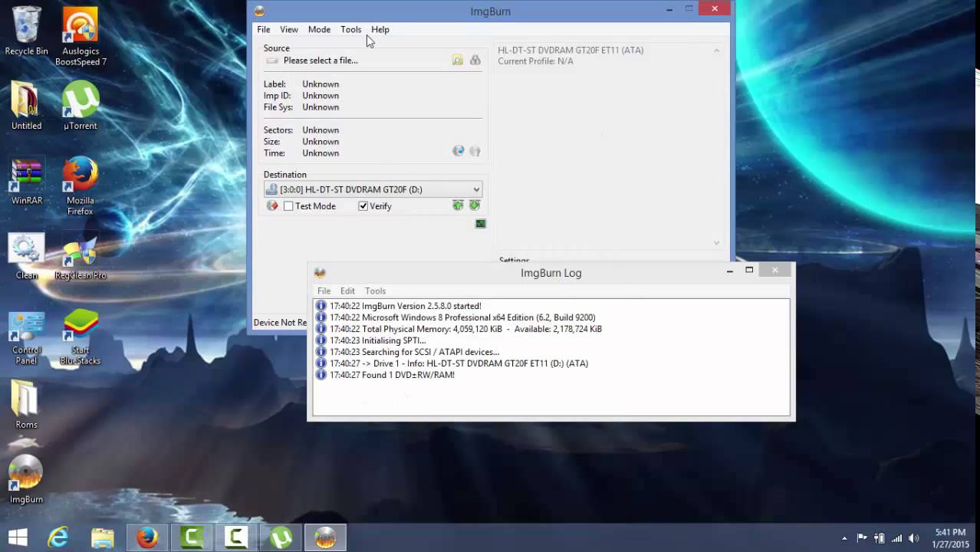Image resolution: width=980 pixels, height=552 pixels.
Task: Click log line 'ImgBurn Version 2.5.8.0 started!'
Action: pos(406,306)
